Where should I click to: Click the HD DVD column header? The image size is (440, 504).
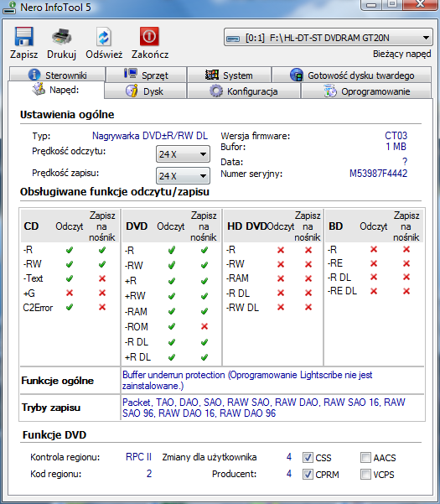pos(247,226)
